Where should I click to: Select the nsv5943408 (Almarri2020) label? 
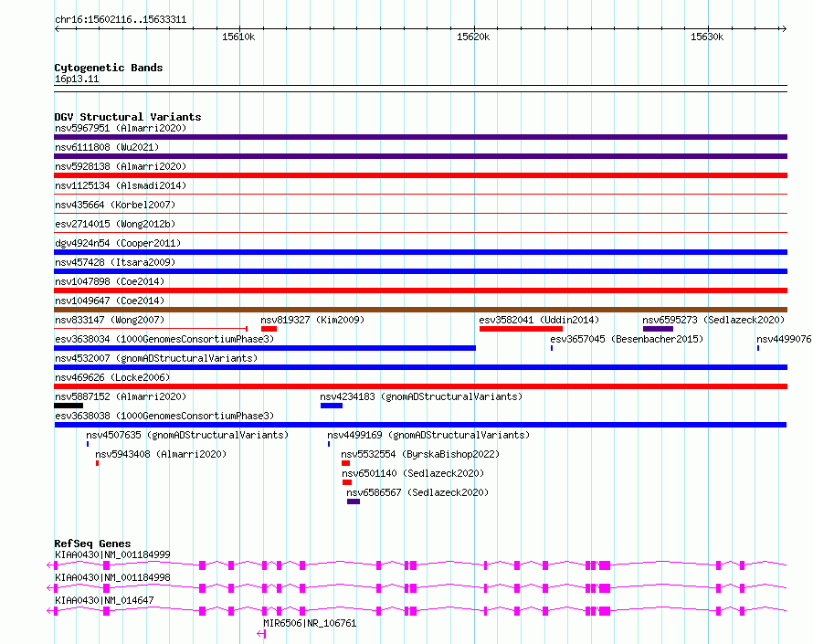[161, 454]
